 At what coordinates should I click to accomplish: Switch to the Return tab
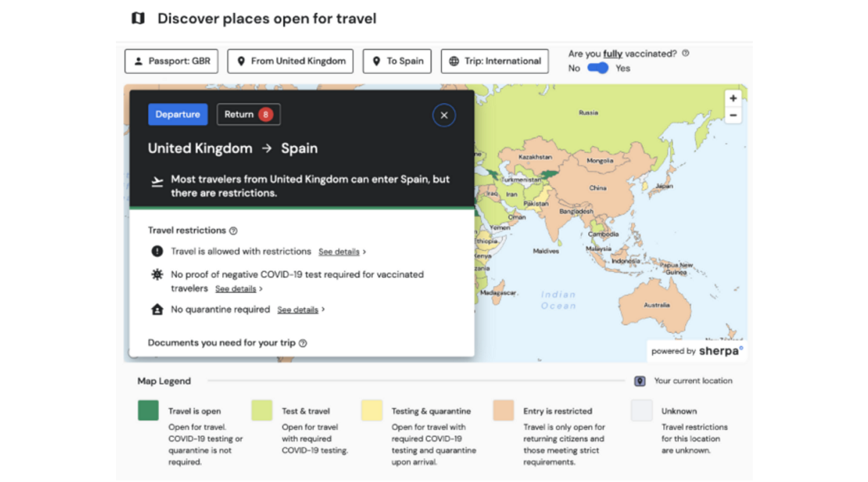point(248,114)
